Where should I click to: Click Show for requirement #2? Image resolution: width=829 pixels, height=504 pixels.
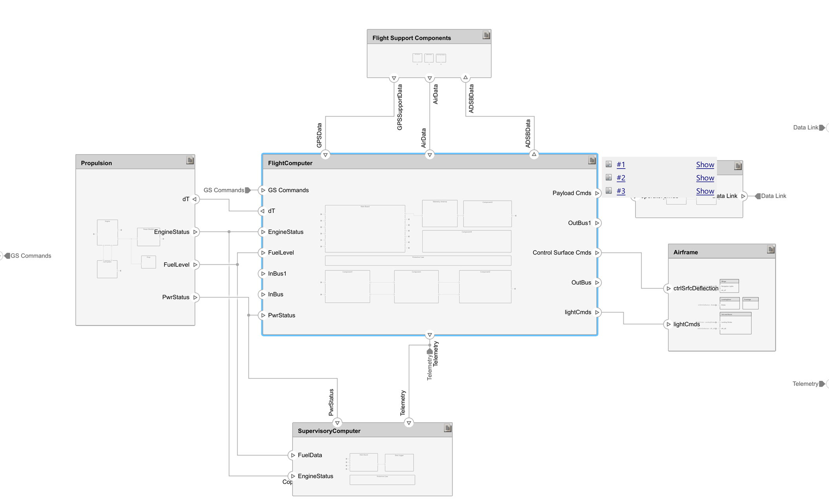point(705,178)
